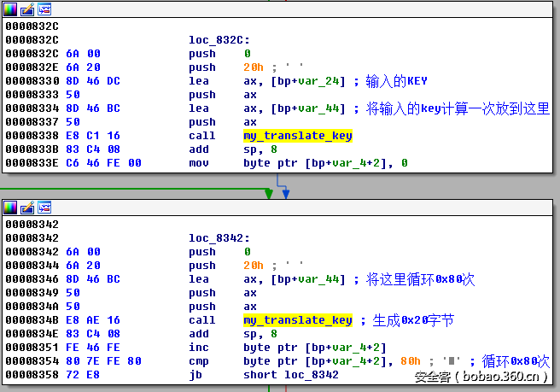560x392 pixels.
Task: Click my_translate_key call at address 00008338
Action: tap(297, 136)
